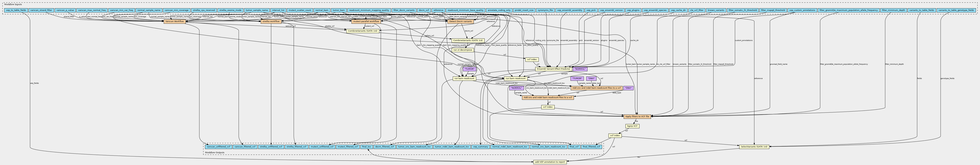Click the strelka_unfiltered_vcf output

[x=271, y=146]
